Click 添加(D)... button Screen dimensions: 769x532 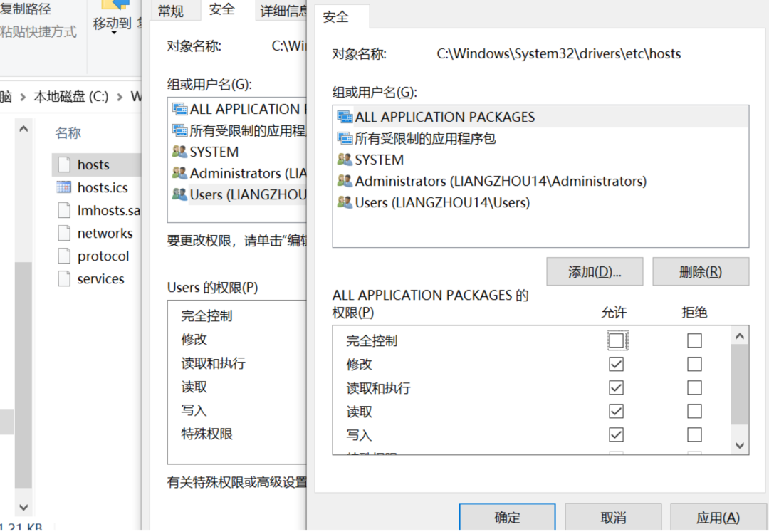click(x=595, y=271)
